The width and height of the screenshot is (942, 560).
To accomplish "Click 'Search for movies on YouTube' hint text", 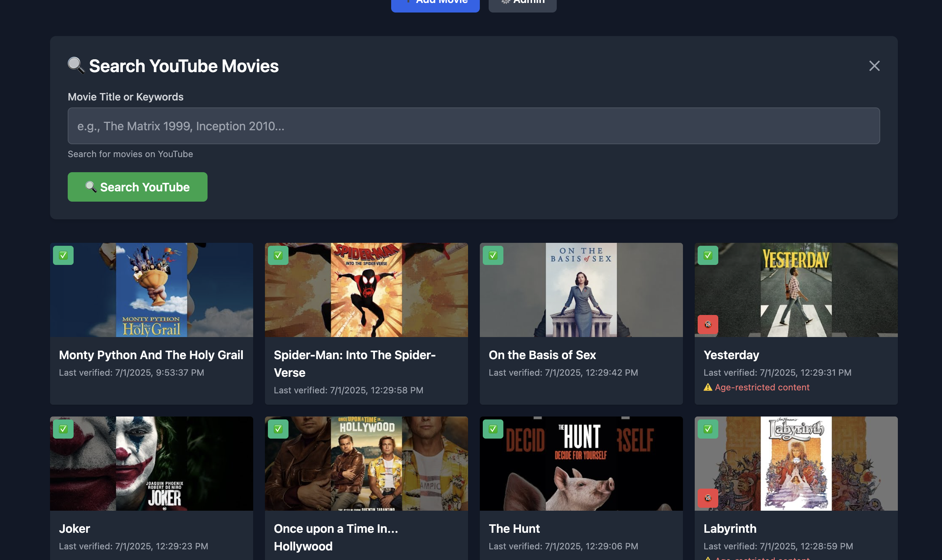I will point(130,154).
